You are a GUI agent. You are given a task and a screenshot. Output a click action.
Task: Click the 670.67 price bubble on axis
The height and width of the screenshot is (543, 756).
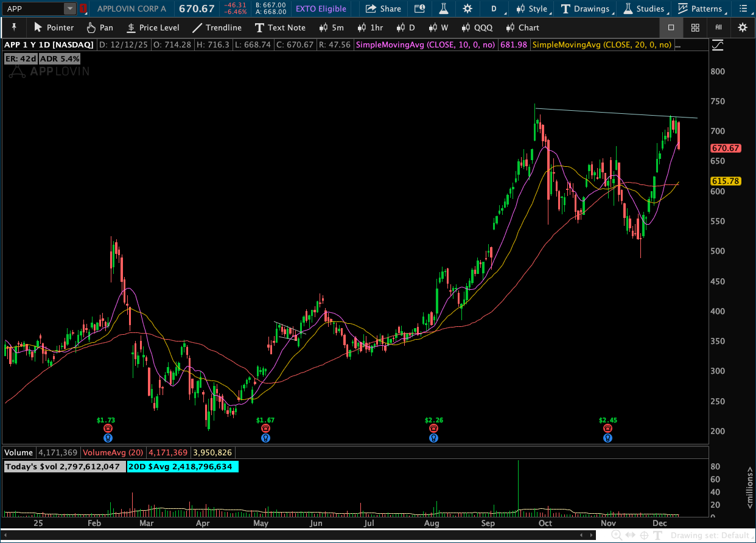tap(726, 148)
